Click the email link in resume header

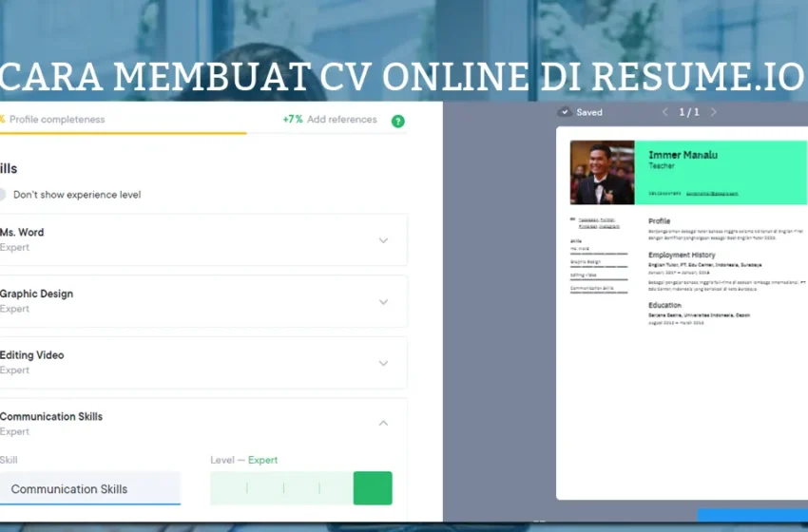(712, 194)
